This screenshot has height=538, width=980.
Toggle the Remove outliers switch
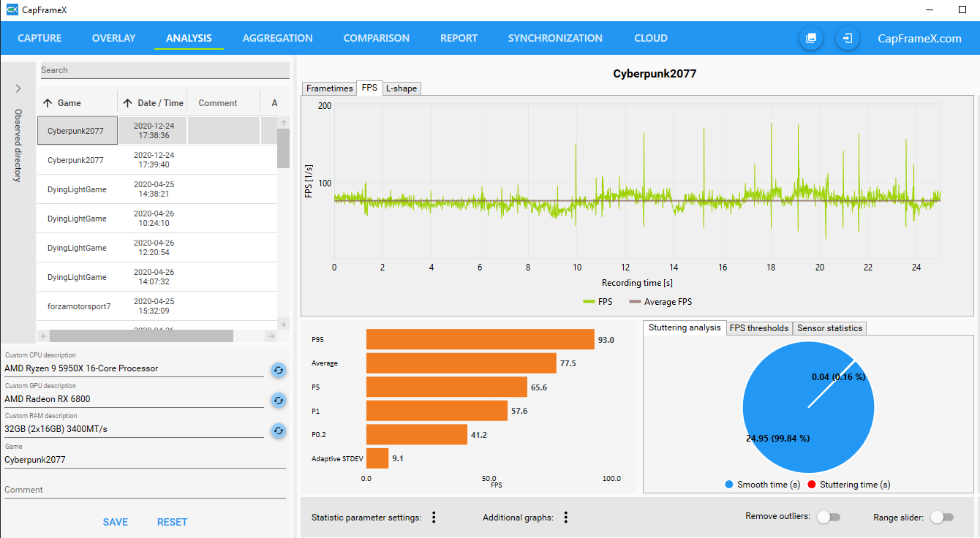coord(828,518)
